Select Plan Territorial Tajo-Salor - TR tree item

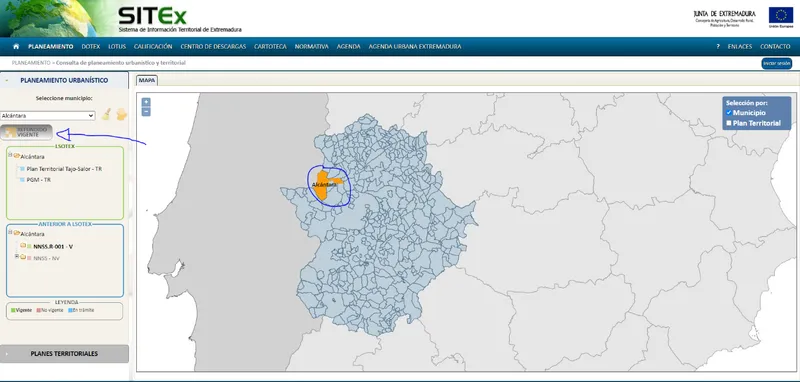64,168
